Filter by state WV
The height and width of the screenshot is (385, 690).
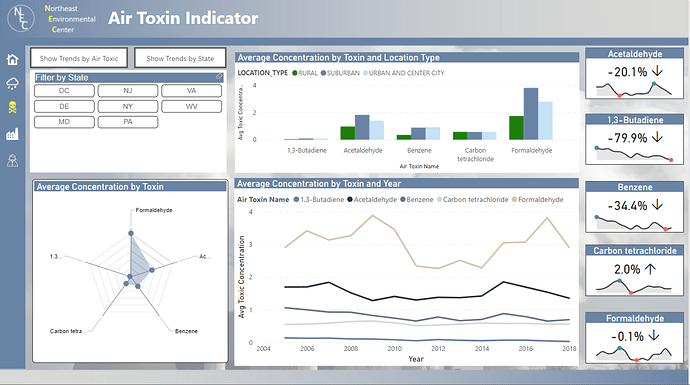click(x=191, y=106)
